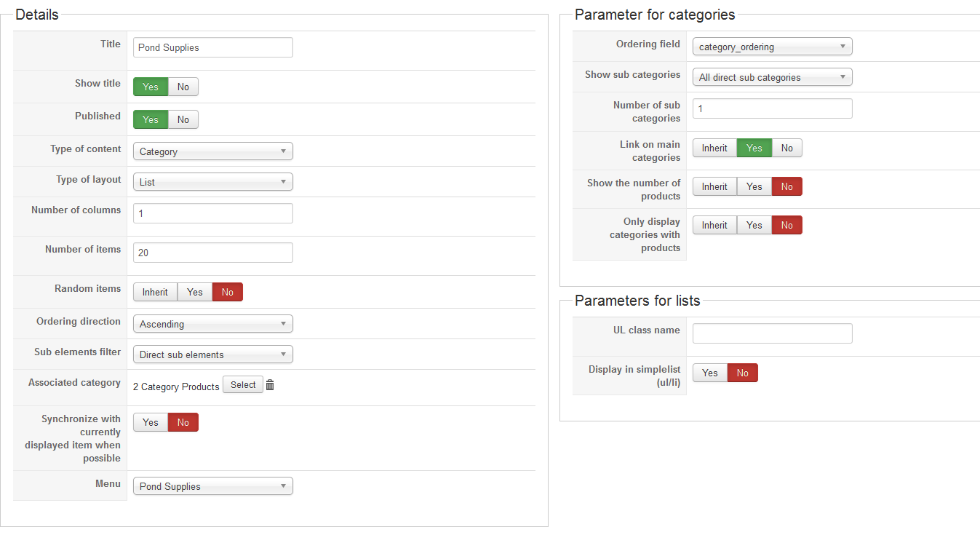Click the Title input field
980x535 pixels.
coord(212,48)
